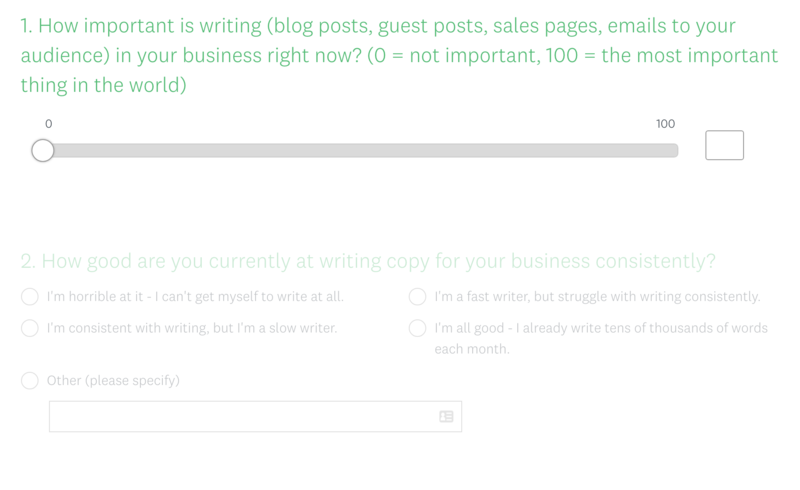Click into the Other specify text field

[x=255, y=416]
